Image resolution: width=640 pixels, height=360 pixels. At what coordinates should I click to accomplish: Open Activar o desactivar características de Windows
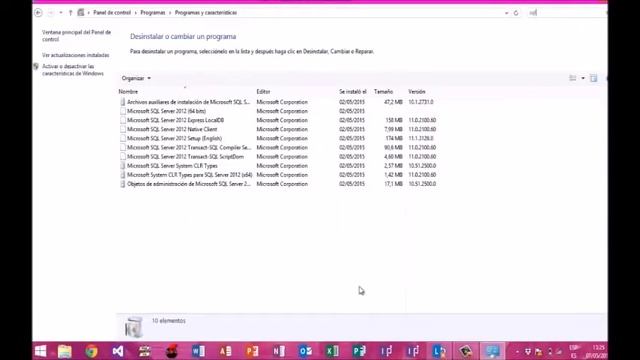73,70
